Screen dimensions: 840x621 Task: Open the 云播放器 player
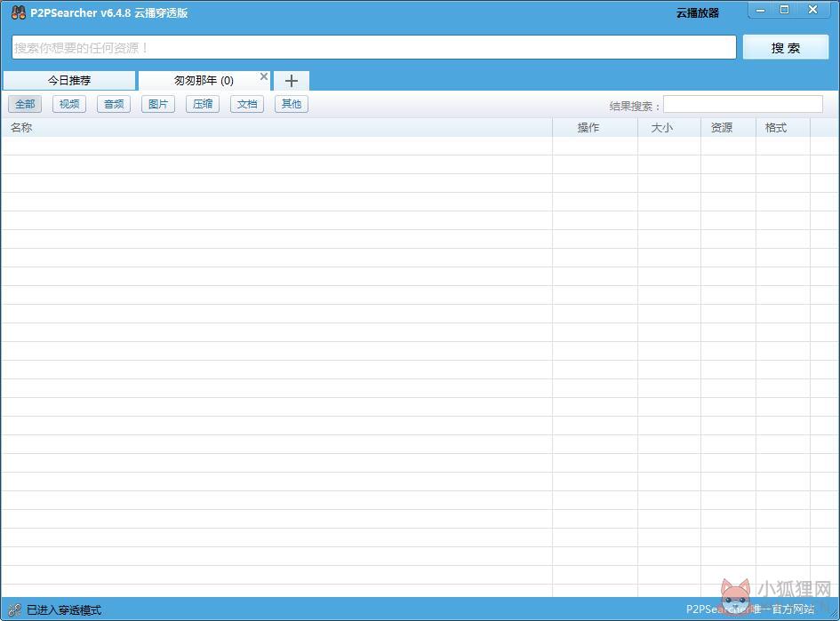click(698, 13)
